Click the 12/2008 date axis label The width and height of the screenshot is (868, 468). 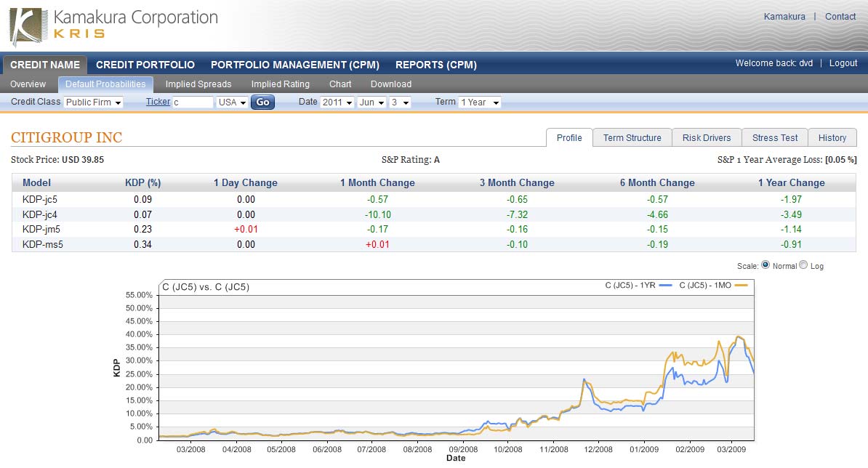point(598,449)
